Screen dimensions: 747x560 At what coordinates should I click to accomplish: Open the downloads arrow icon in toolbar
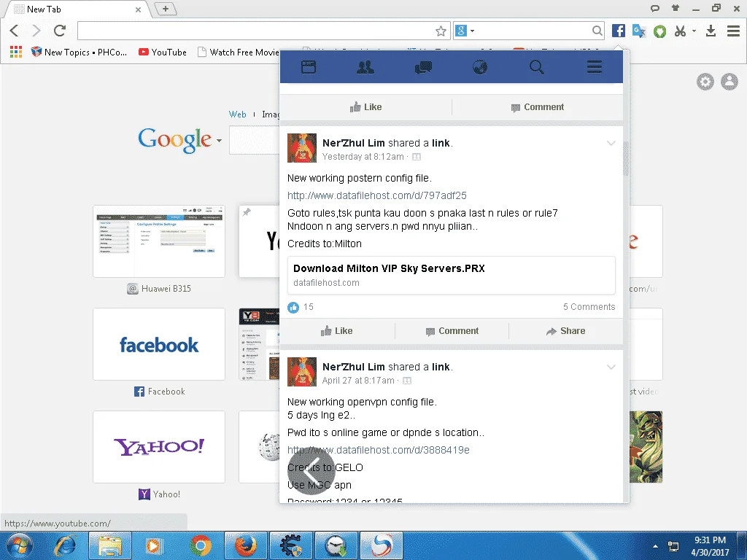click(x=711, y=31)
